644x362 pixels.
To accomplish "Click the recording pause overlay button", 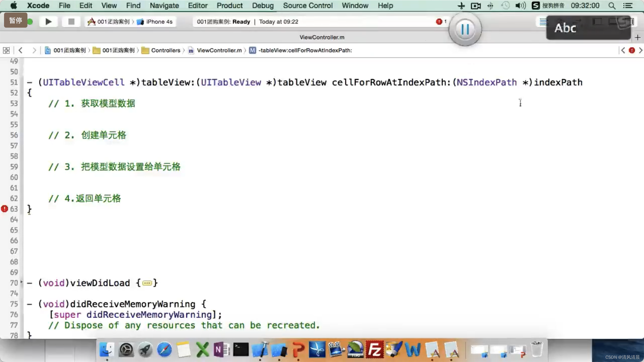I will click(465, 29).
